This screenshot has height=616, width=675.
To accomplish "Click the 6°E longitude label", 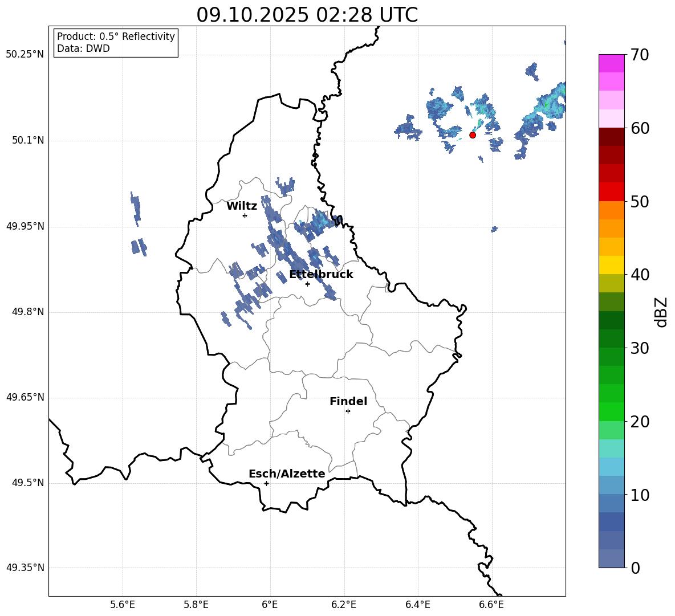I will click(270, 605).
